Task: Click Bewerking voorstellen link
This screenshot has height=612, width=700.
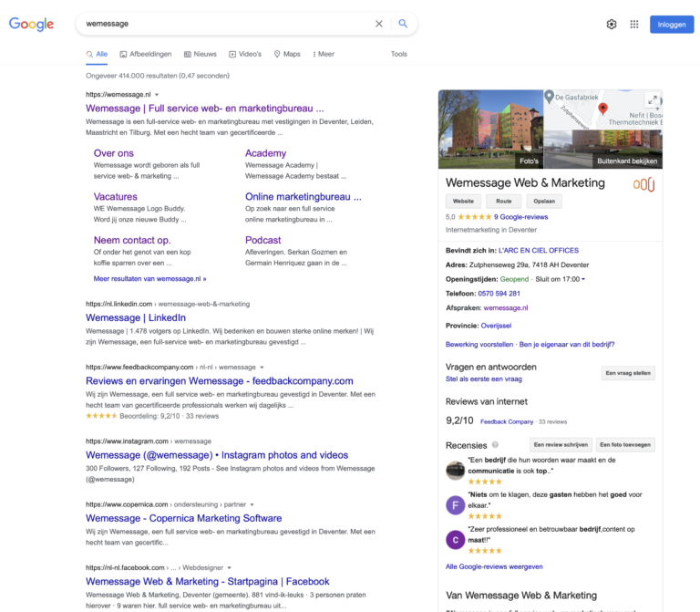Action: pyautogui.click(x=479, y=345)
